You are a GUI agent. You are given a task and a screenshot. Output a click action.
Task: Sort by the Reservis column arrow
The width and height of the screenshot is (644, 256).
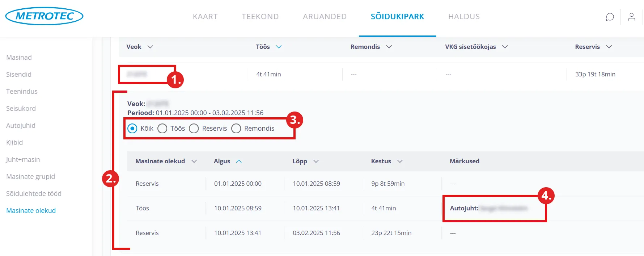(x=609, y=47)
